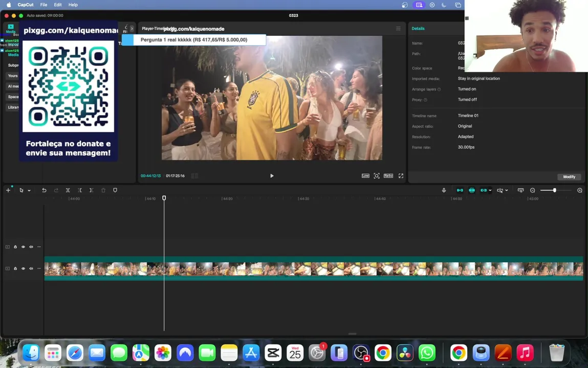Image resolution: width=588 pixels, height=368 pixels.
Task: Open CapCut from the Dock
Action: coord(273,353)
